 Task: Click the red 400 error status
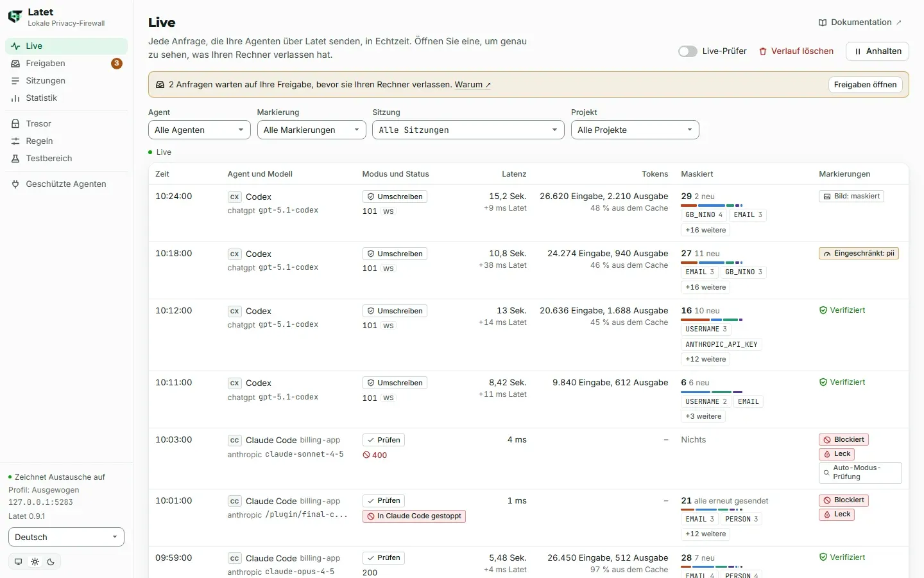point(375,455)
